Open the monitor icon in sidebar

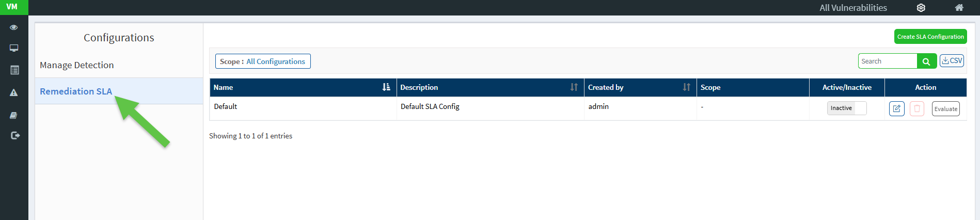14,48
